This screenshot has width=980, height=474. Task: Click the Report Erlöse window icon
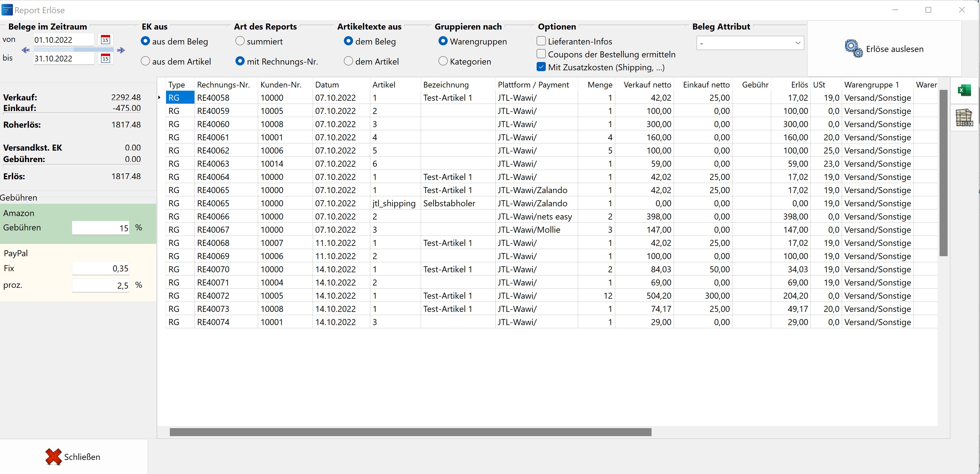pyautogui.click(x=7, y=9)
